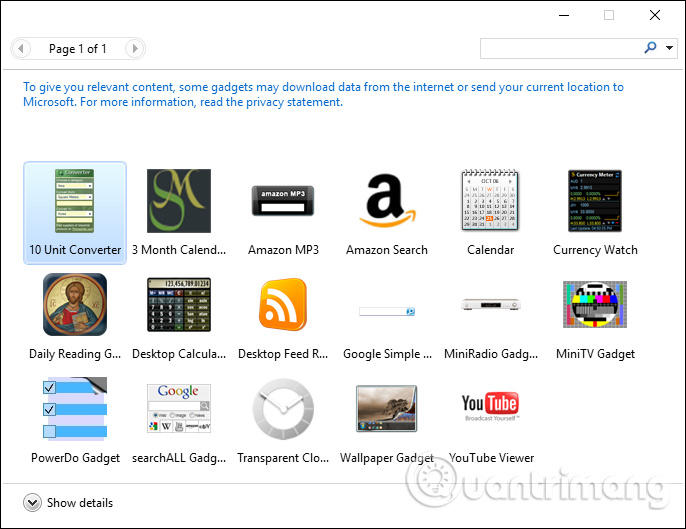Click the 'Currency Watch' label
This screenshot has width=686, height=529.
[x=595, y=250]
